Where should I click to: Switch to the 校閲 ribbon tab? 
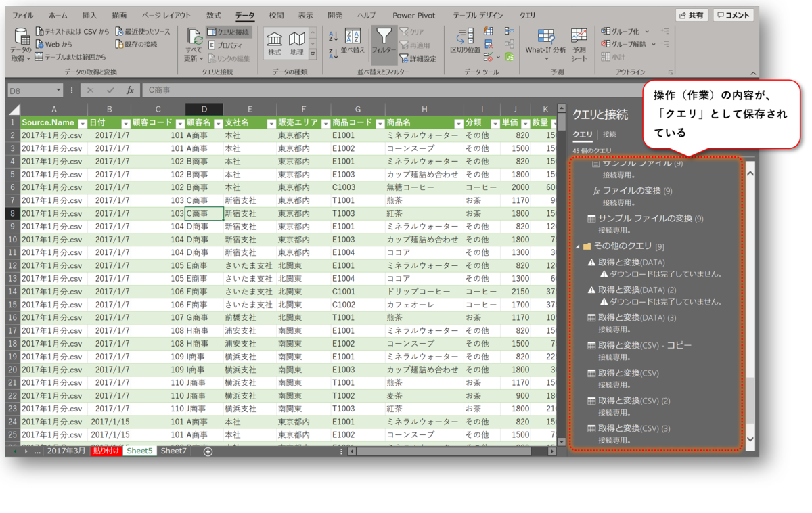pos(277,15)
